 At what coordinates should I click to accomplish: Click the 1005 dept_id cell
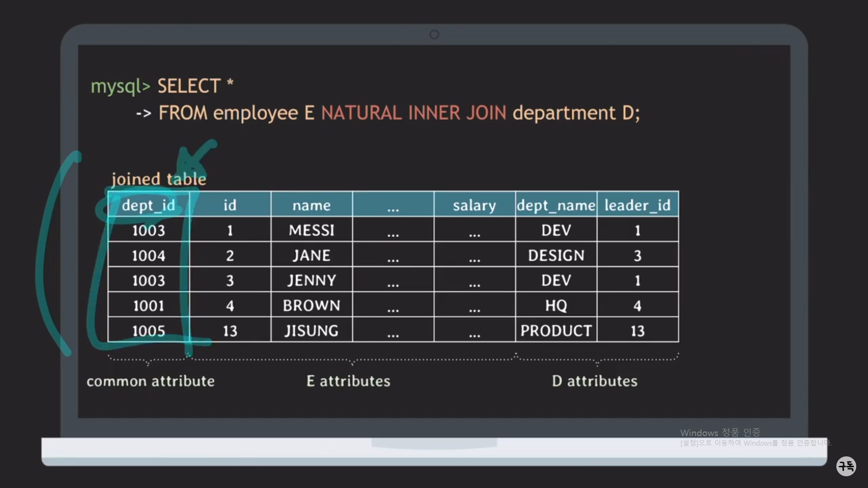(148, 331)
